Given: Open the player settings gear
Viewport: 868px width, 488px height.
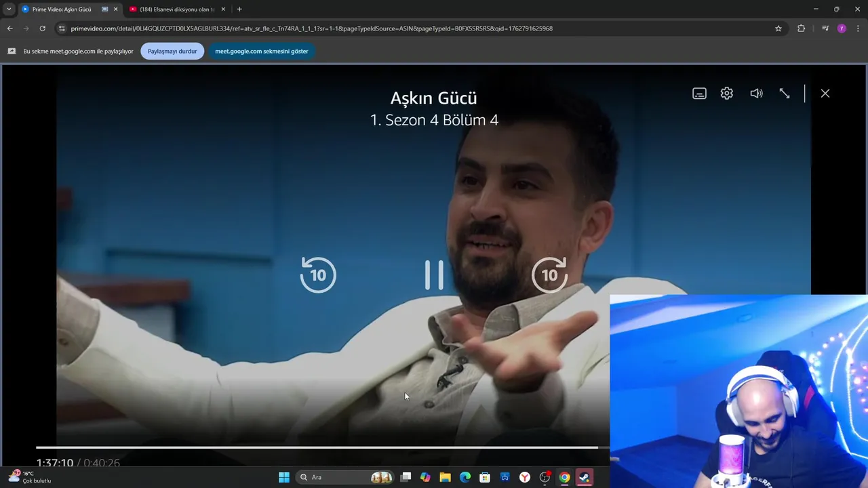Looking at the screenshot, I should (x=727, y=94).
